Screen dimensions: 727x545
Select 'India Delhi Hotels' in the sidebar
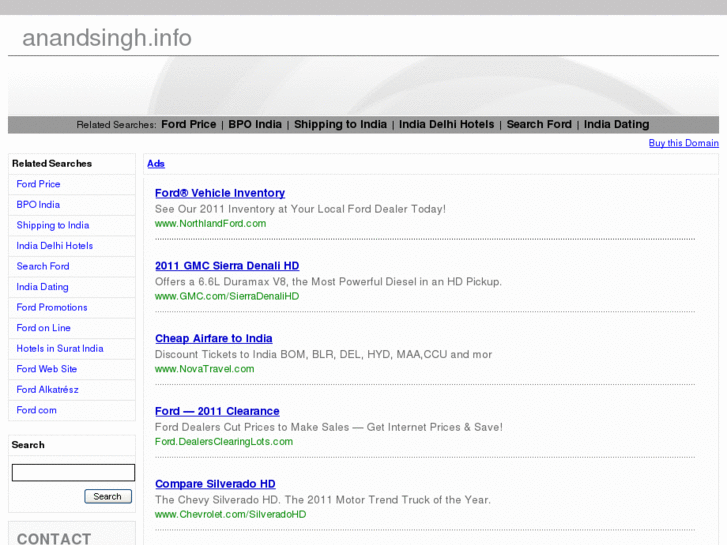tap(55, 246)
